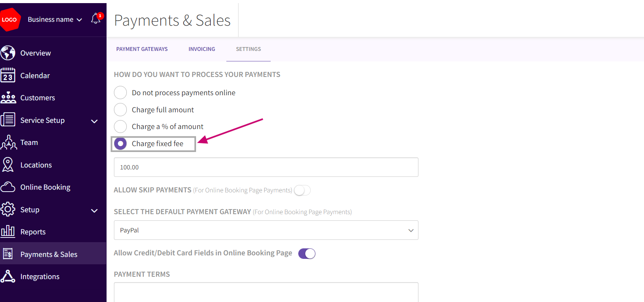Viewport: 644px width, 302px height.
Task: Click the Integrations triangle icon
Action: coord(8,276)
